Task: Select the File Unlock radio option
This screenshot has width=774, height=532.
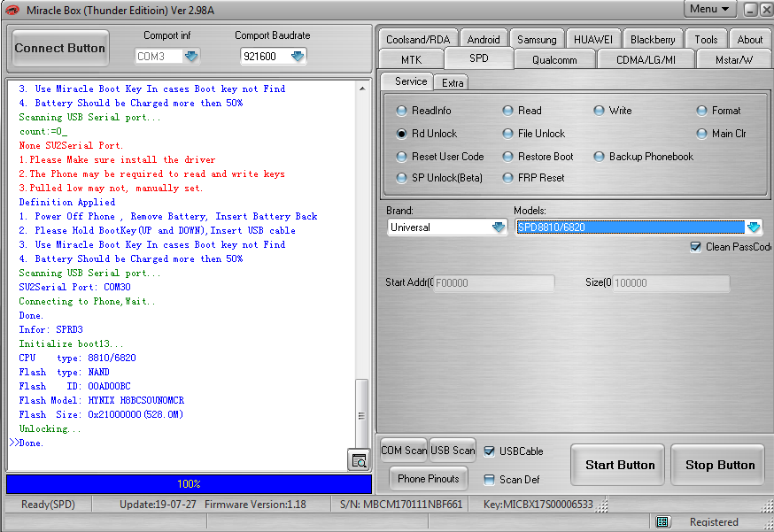Action: (x=534, y=134)
